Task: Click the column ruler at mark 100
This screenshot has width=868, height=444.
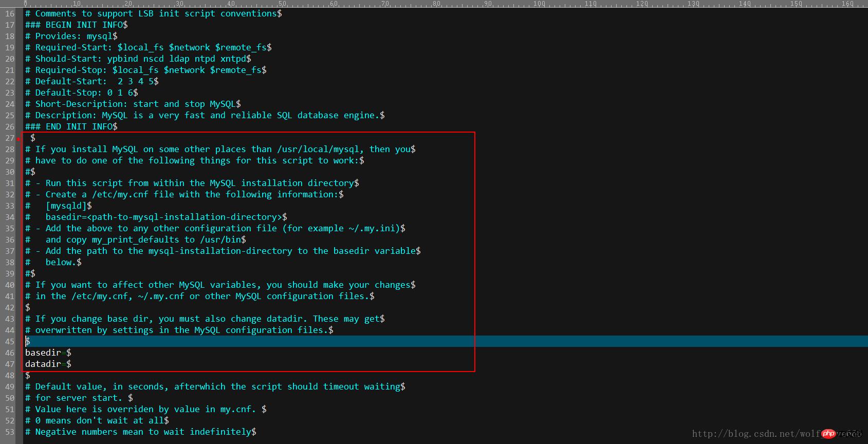Action: 539,4
